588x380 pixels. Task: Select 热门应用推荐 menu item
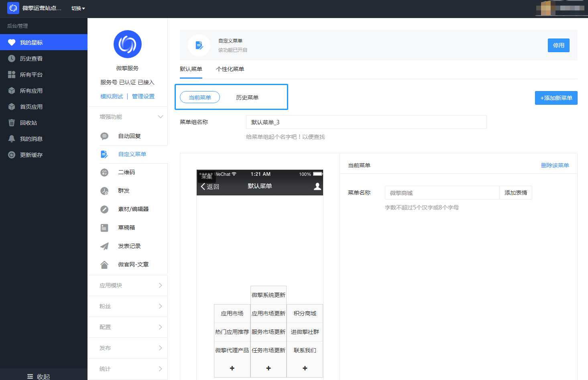[x=232, y=332]
